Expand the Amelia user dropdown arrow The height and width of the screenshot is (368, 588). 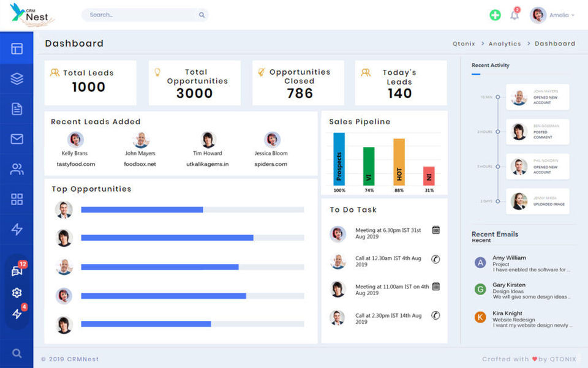pos(573,15)
